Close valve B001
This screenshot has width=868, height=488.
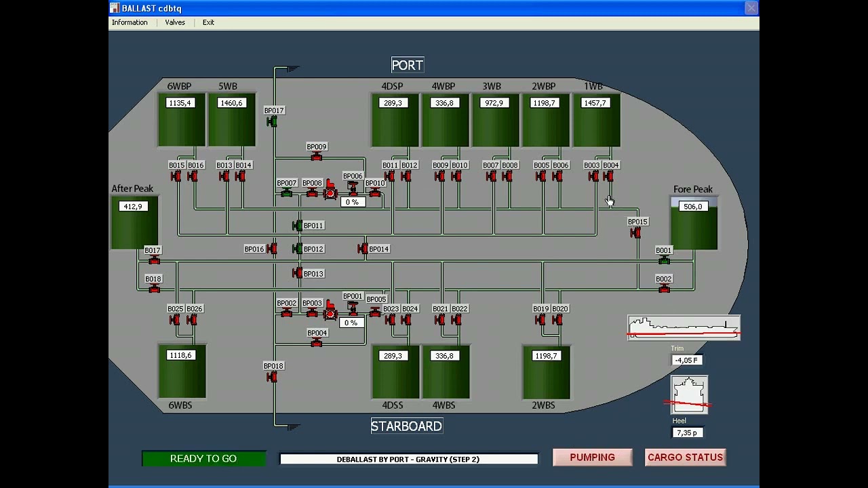[664, 260]
